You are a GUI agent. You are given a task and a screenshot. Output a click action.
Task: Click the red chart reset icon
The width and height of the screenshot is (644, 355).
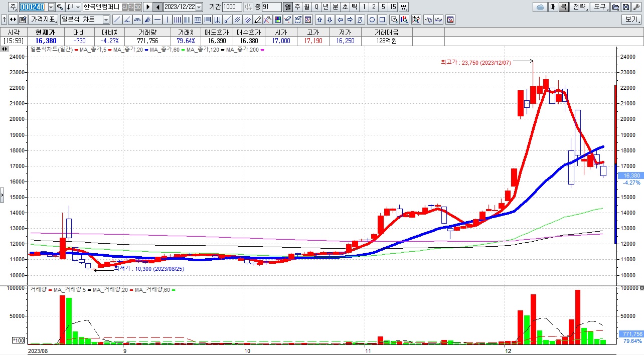click(450, 20)
